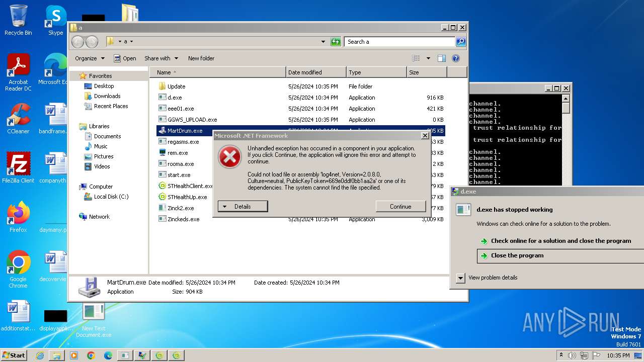Select Local Disk (C:) in navigation pane
Screen dimensions: 644x362
[111, 197]
